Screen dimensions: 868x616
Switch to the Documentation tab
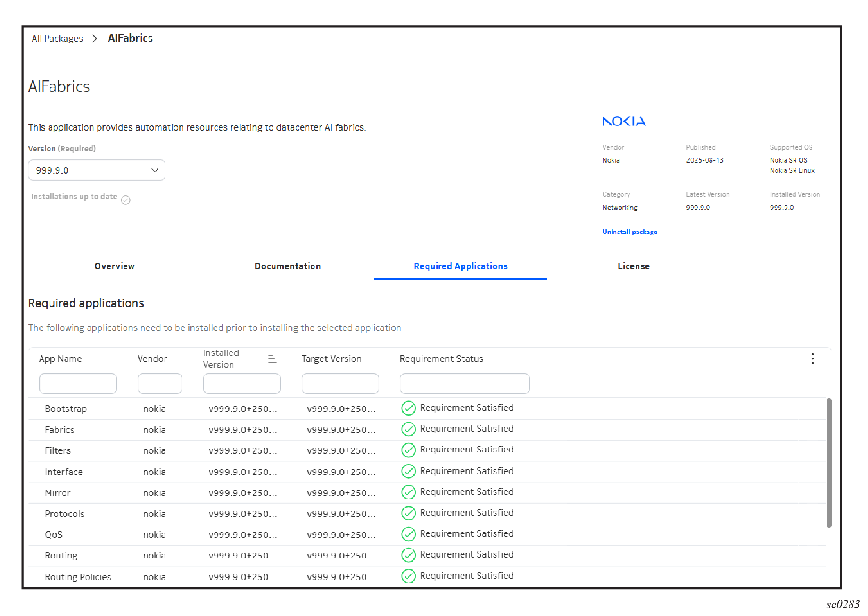(288, 266)
